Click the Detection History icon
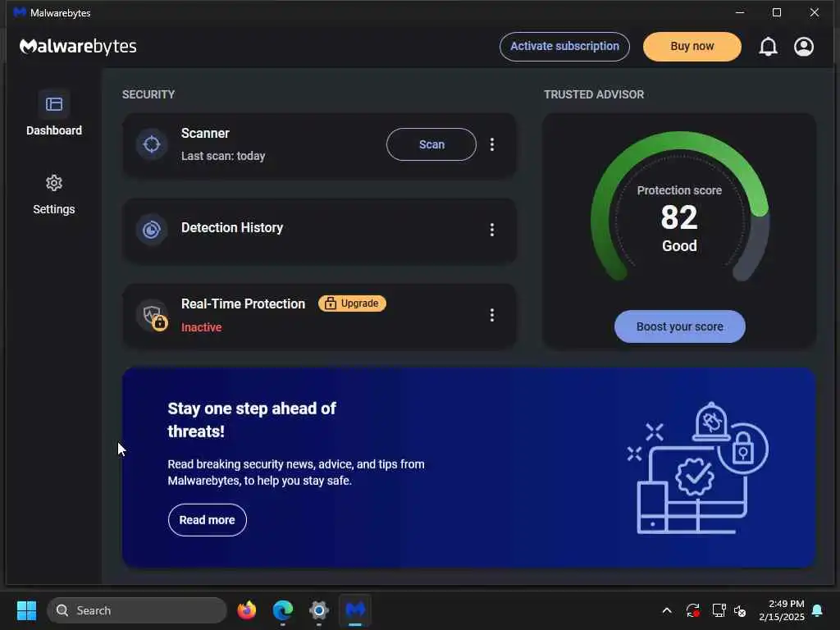840x630 pixels. [152, 230]
